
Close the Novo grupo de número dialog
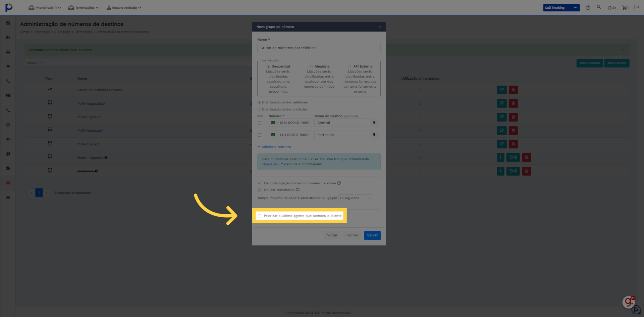(380, 27)
